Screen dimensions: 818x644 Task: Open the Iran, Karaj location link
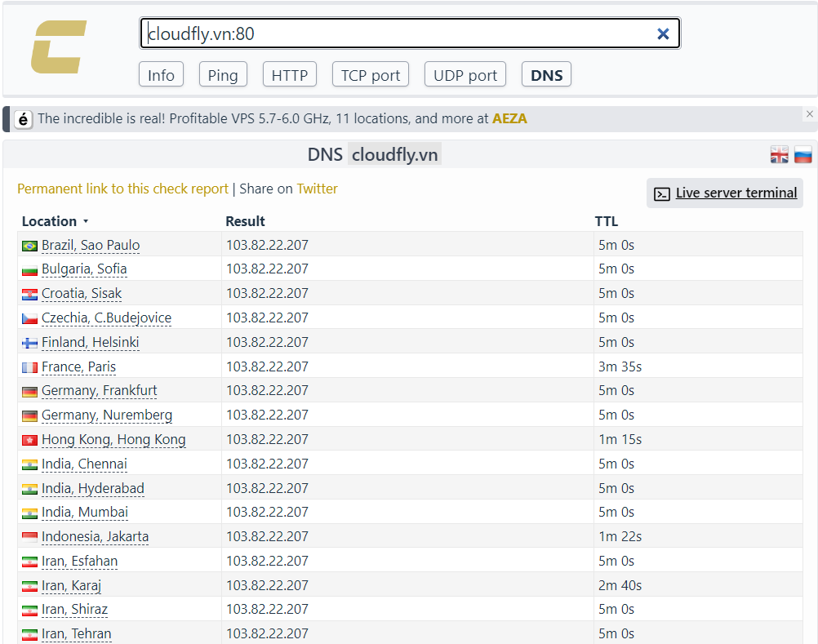click(72, 585)
